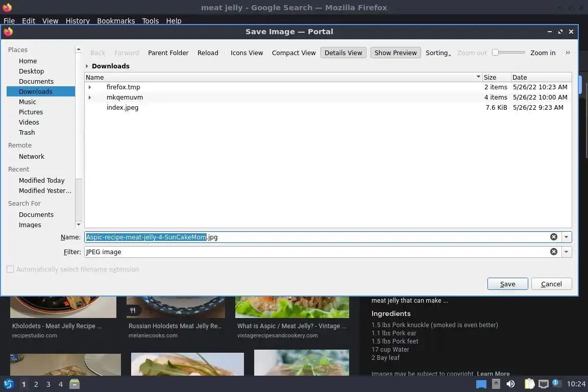Screen dimensions: 588x392
Task: Open the Filter type dropdown arrow
Action: coord(566,252)
